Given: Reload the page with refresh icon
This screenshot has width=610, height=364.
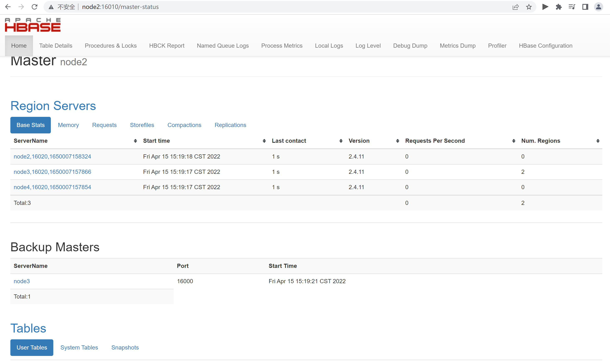Looking at the screenshot, I should 34,7.
